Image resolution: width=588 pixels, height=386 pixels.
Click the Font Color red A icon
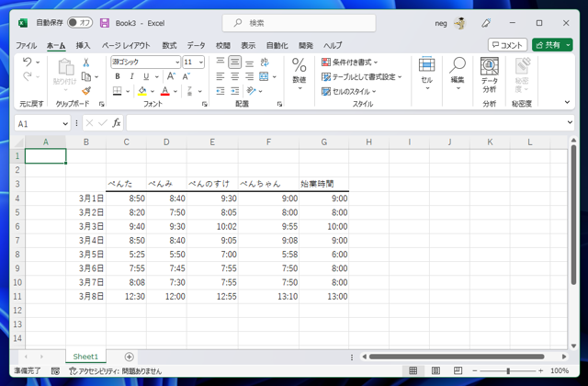click(165, 91)
